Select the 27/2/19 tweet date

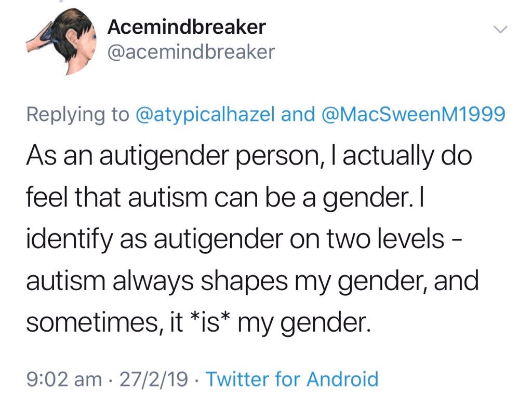(x=154, y=379)
